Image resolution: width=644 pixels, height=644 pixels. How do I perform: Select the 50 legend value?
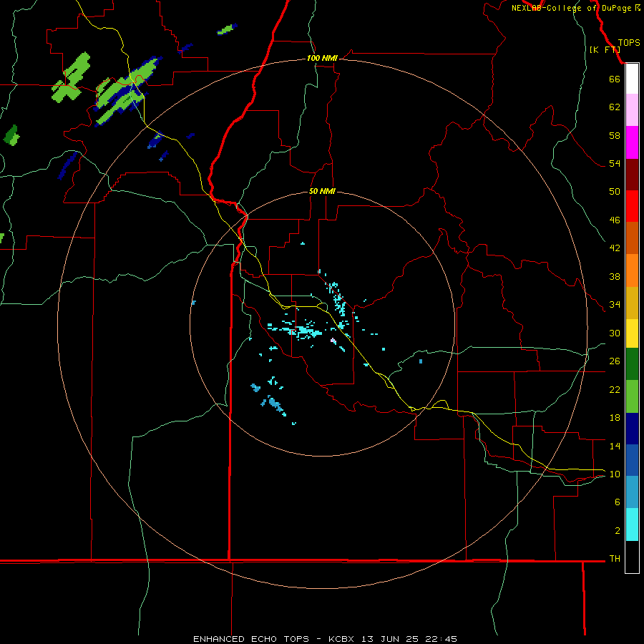tap(615, 192)
